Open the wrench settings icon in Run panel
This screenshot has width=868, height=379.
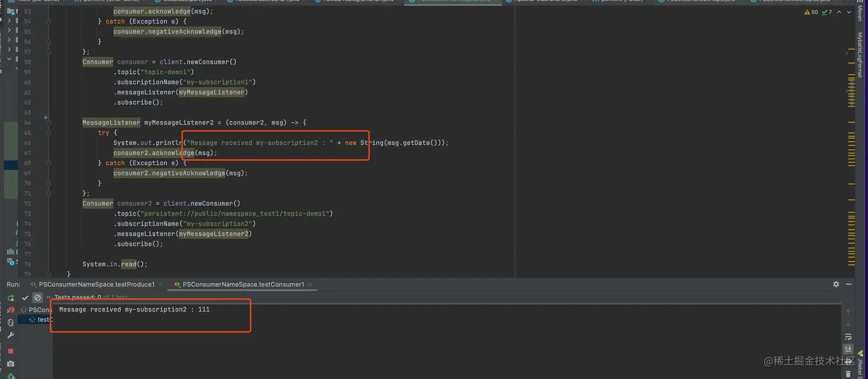pyautogui.click(x=10, y=335)
